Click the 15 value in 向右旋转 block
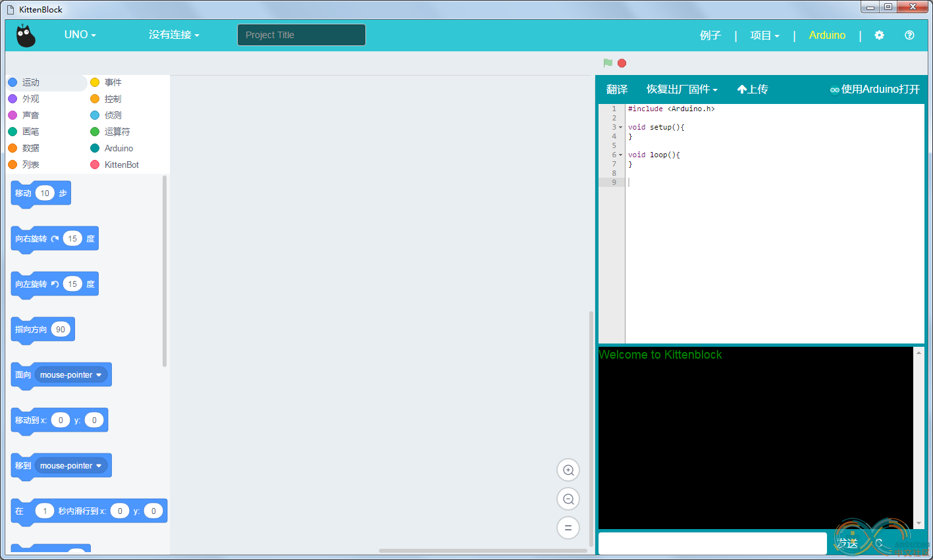Viewport: 933px width, 560px height. pyautogui.click(x=72, y=239)
